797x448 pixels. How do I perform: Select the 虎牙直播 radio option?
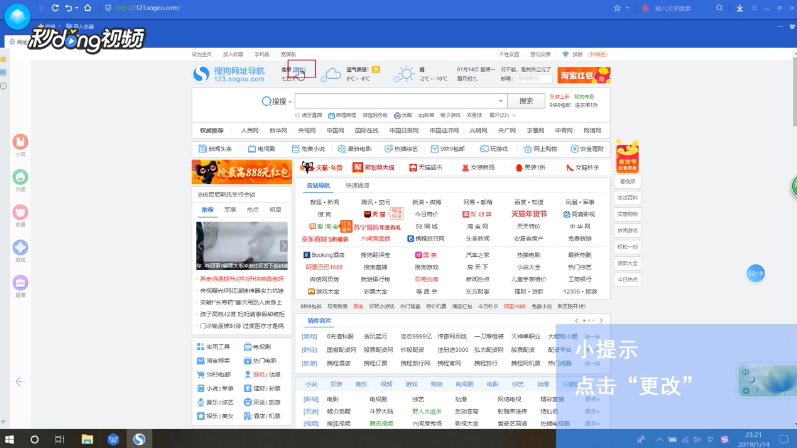tap(297, 115)
